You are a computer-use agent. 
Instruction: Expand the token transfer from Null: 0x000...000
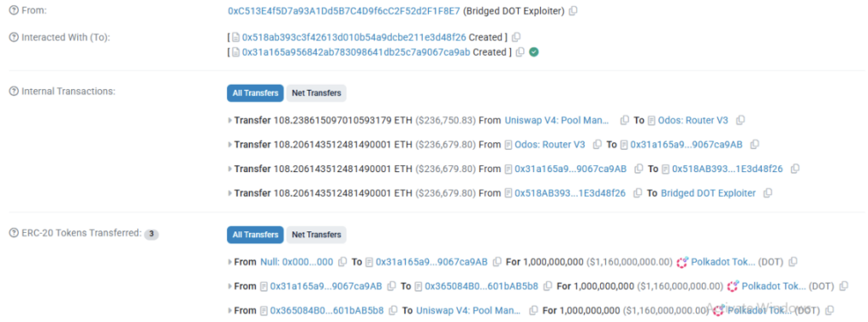pos(230,262)
